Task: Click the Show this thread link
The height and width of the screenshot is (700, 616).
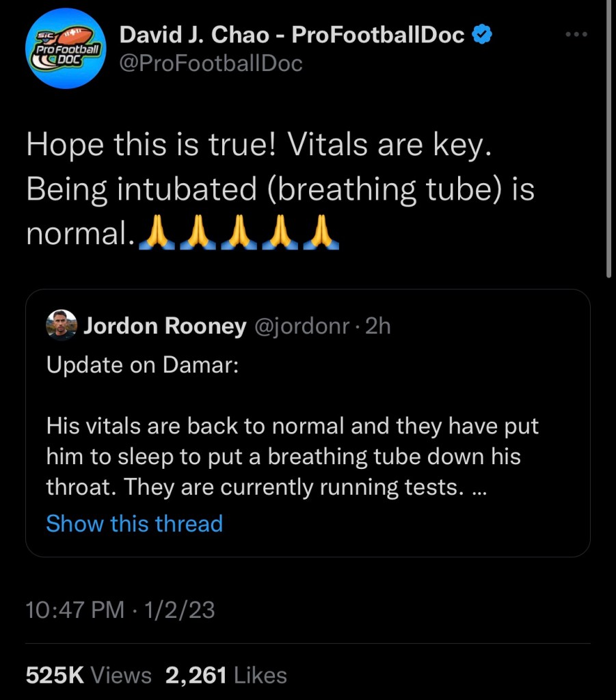Action: pos(134,524)
